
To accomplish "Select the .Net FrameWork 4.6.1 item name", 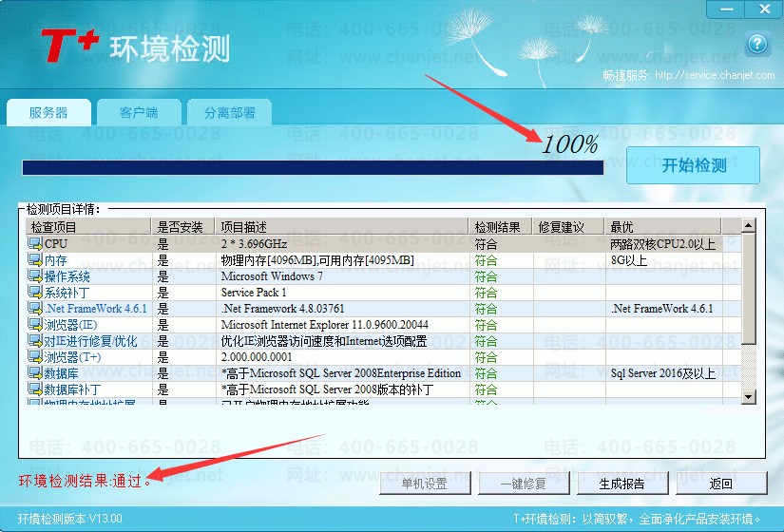I will click(x=96, y=309).
